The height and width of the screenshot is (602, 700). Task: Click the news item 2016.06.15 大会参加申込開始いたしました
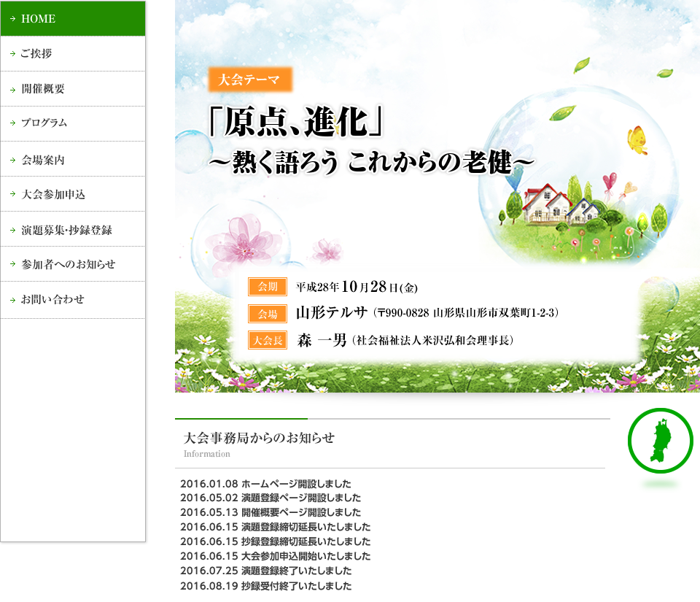(x=276, y=556)
